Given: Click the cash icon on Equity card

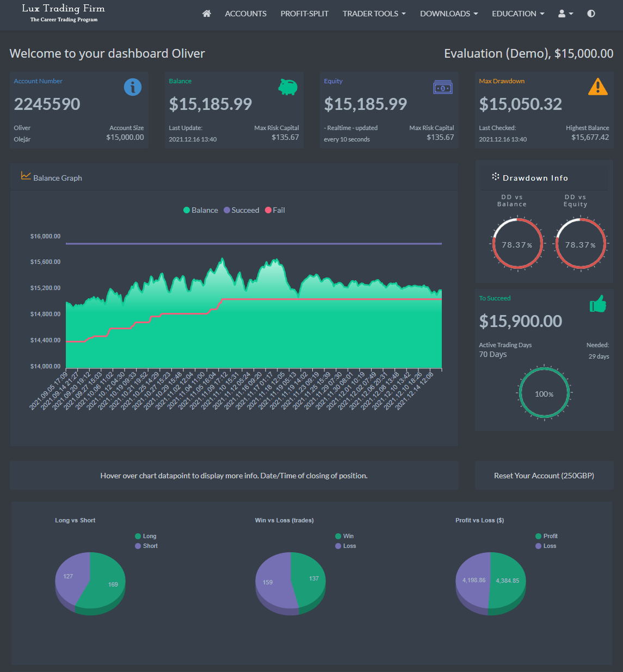Looking at the screenshot, I should click(x=443, y=87).
